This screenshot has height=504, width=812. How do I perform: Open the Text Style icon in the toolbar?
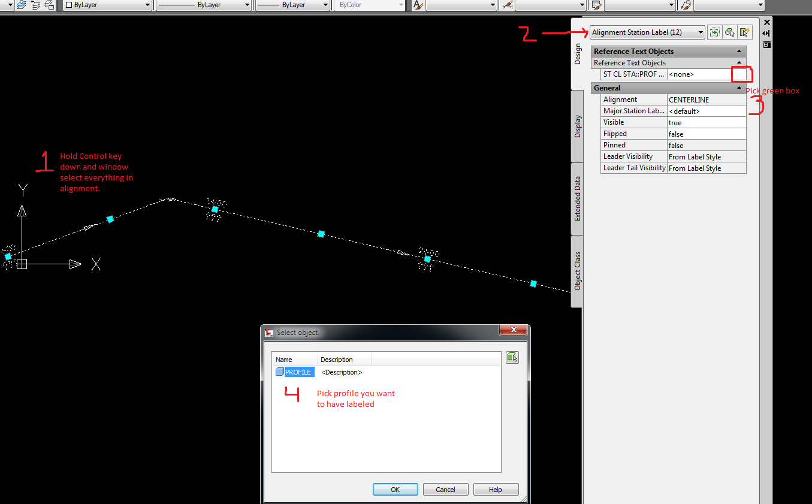[418, 5]
